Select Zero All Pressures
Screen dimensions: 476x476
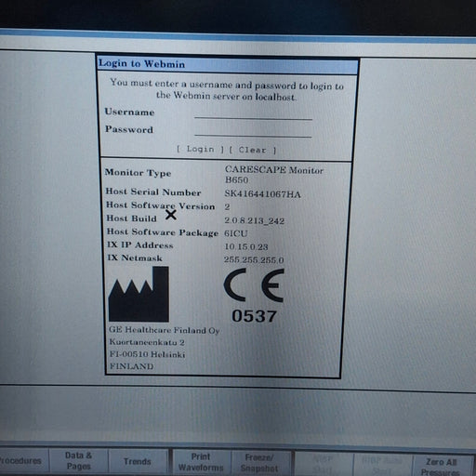tap(442, 466)
